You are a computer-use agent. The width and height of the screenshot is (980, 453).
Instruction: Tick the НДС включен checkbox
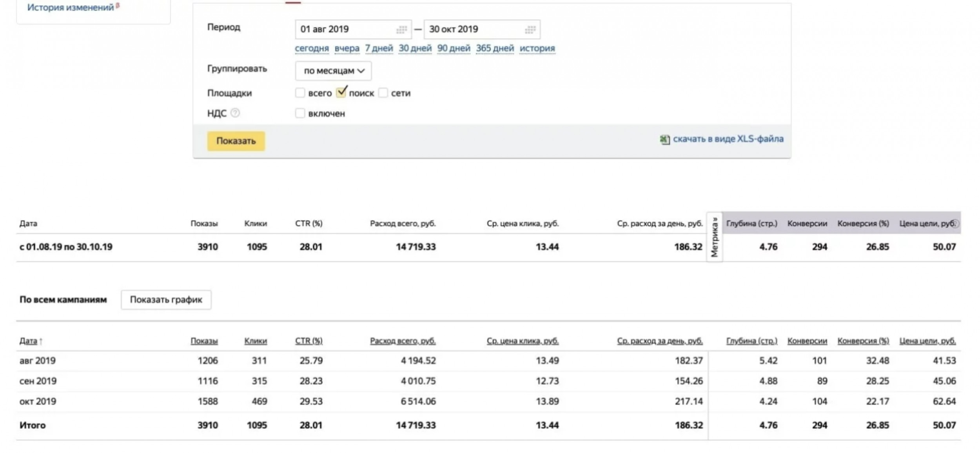300,113
